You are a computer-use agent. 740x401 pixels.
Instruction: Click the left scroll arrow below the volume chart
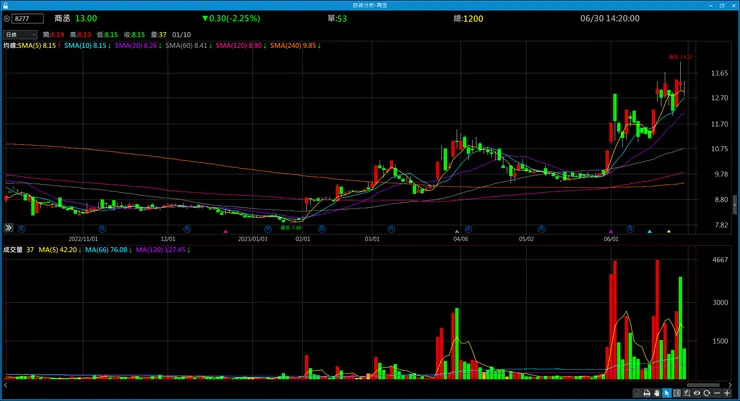click(x=5, y=385)
